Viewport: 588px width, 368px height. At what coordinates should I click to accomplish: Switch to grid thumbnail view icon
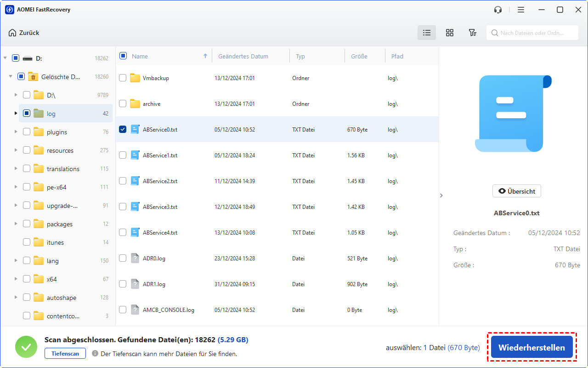(x=450, y=33)
